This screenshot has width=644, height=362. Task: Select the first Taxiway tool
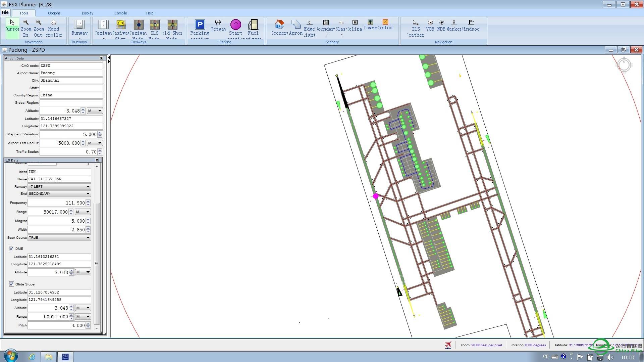(104, 29)
